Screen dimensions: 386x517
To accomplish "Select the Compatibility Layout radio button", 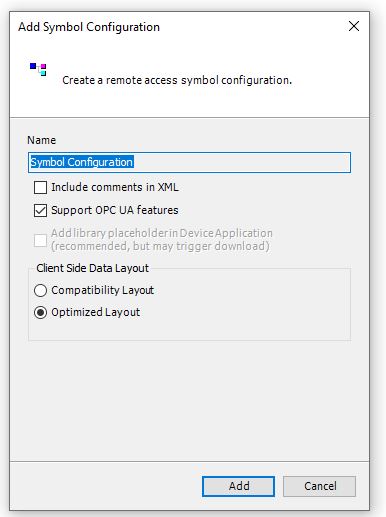I will (x=40, y=290).
